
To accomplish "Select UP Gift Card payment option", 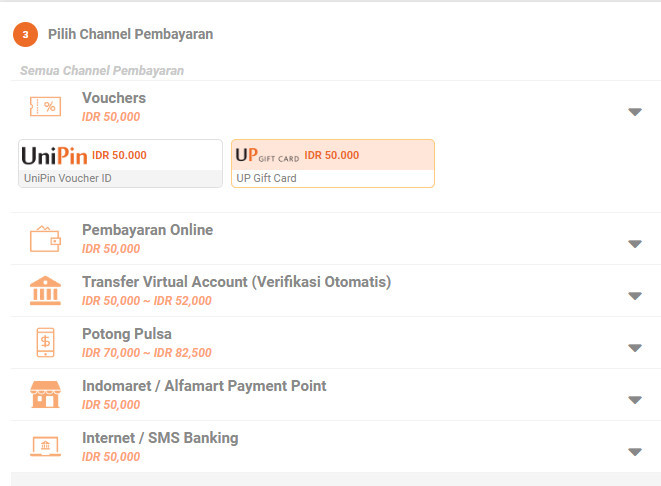I will [x=333, y=164].
